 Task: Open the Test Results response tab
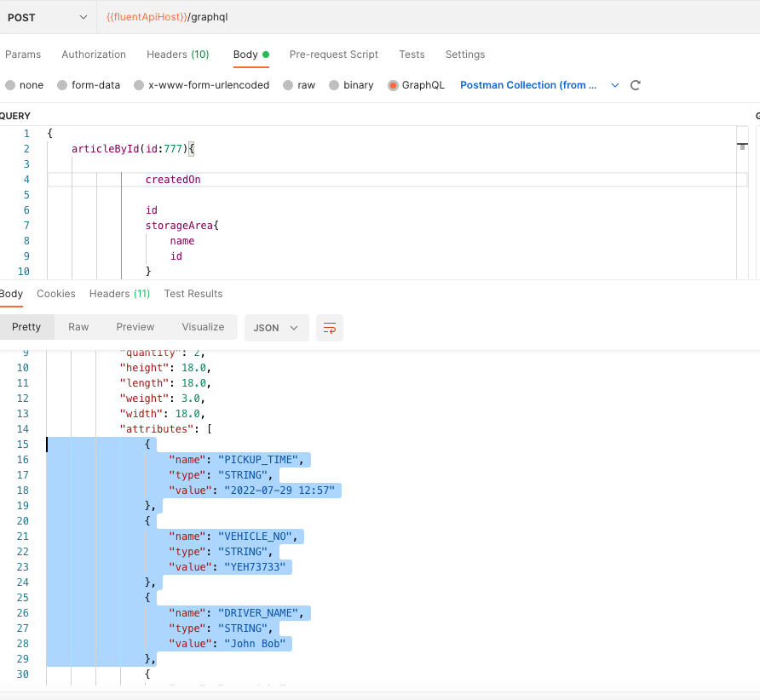coord(193,294)
